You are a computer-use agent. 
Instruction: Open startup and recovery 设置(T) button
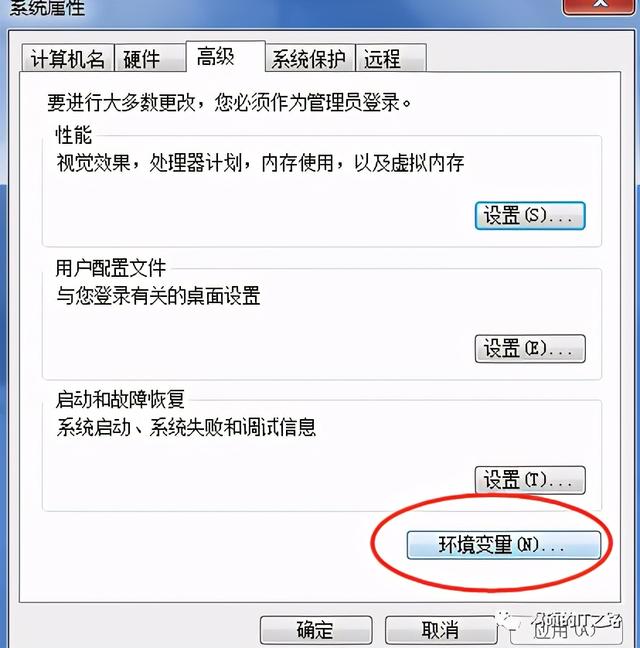click(530, 480)
